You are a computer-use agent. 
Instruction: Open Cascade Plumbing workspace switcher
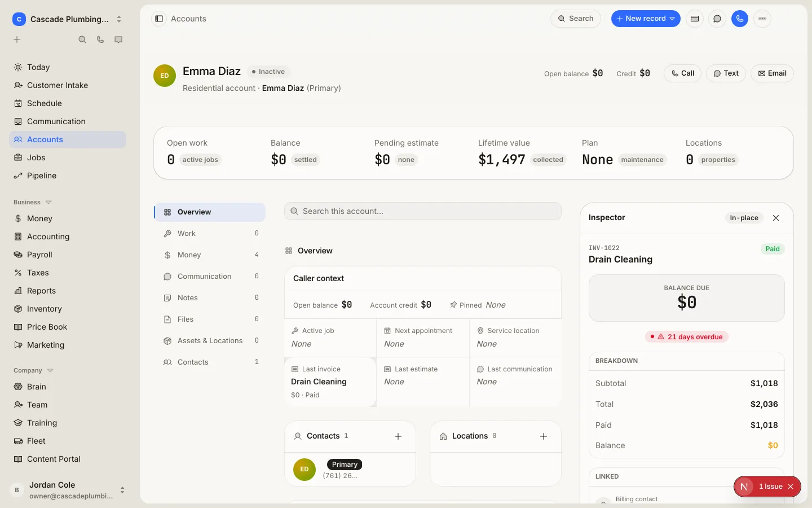[x=68, y=19]
